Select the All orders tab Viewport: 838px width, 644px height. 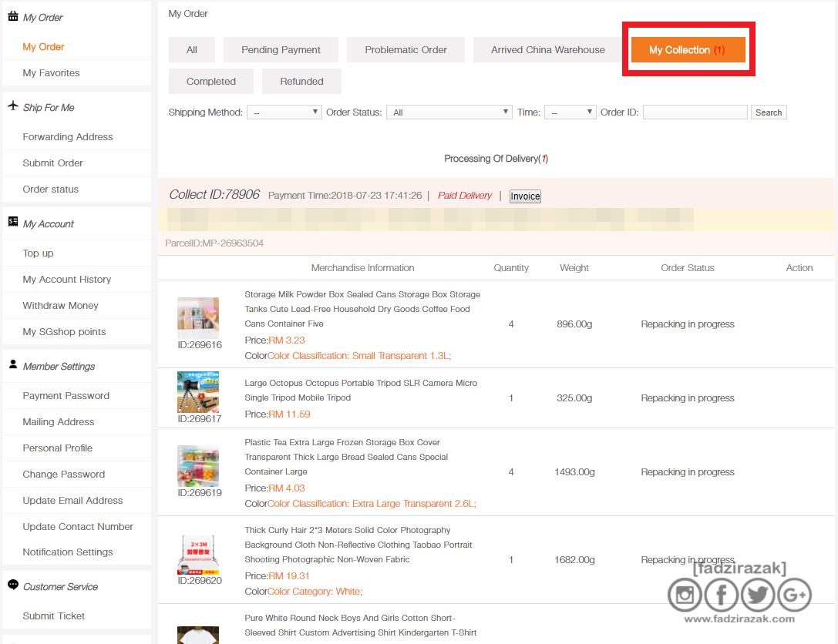point(192,49)
